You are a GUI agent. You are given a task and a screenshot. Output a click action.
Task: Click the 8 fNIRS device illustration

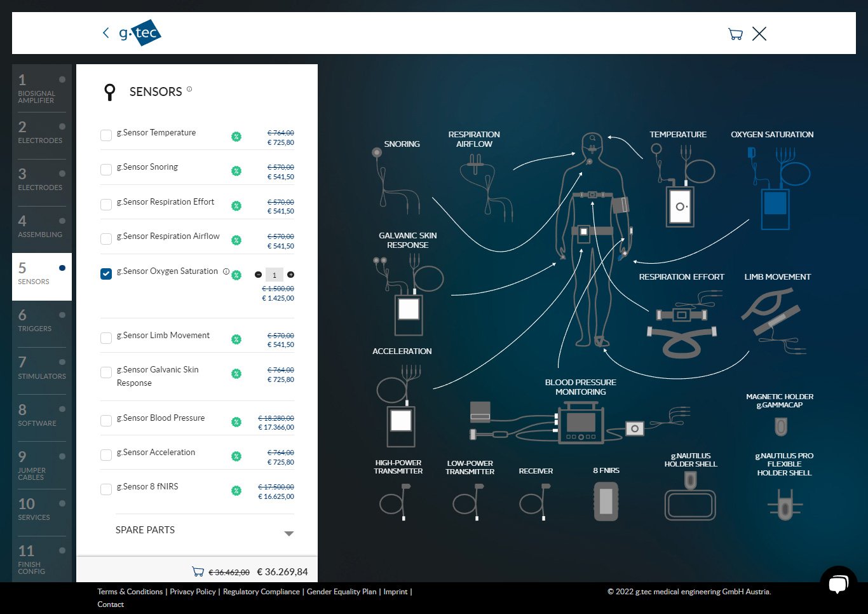[606, 501]
